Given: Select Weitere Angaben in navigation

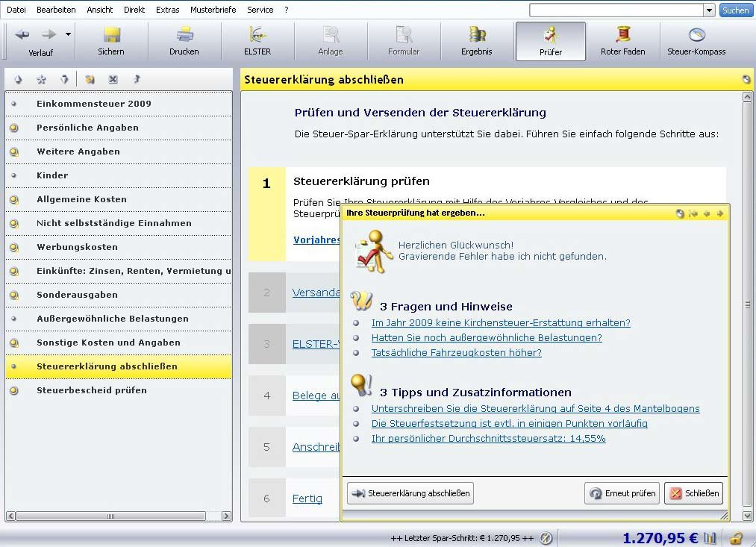Looking at the screenshot, I should coord(119,151).
